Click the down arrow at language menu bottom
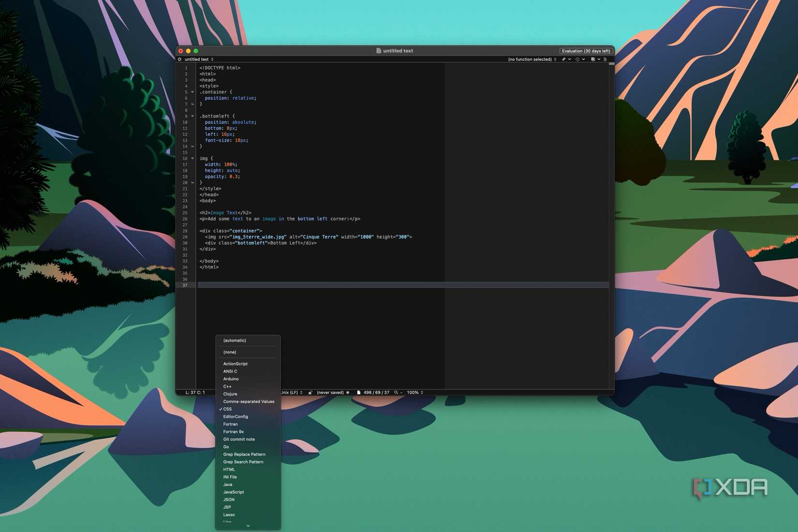Screen dimensions: 798x532 pos(248,526)
